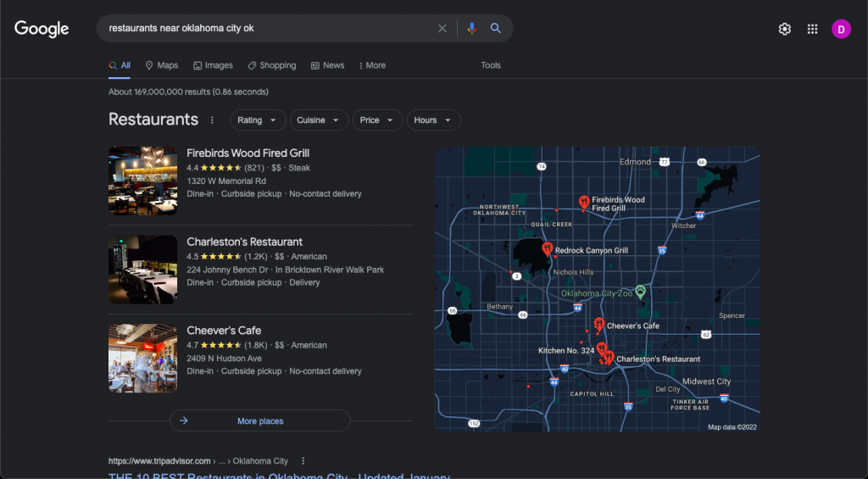Open the More search categories menu

click(x=372, y=65)
